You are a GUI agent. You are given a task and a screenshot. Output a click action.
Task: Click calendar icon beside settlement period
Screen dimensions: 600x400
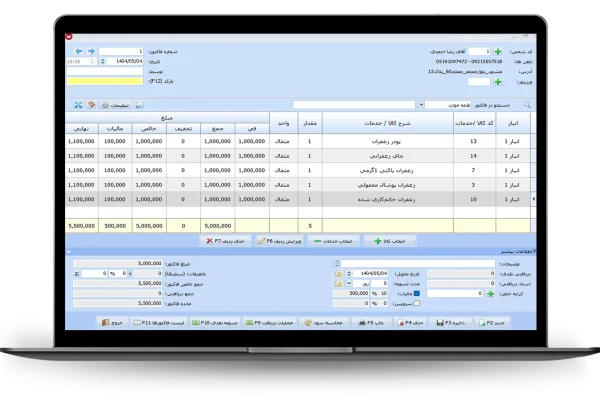338,283
